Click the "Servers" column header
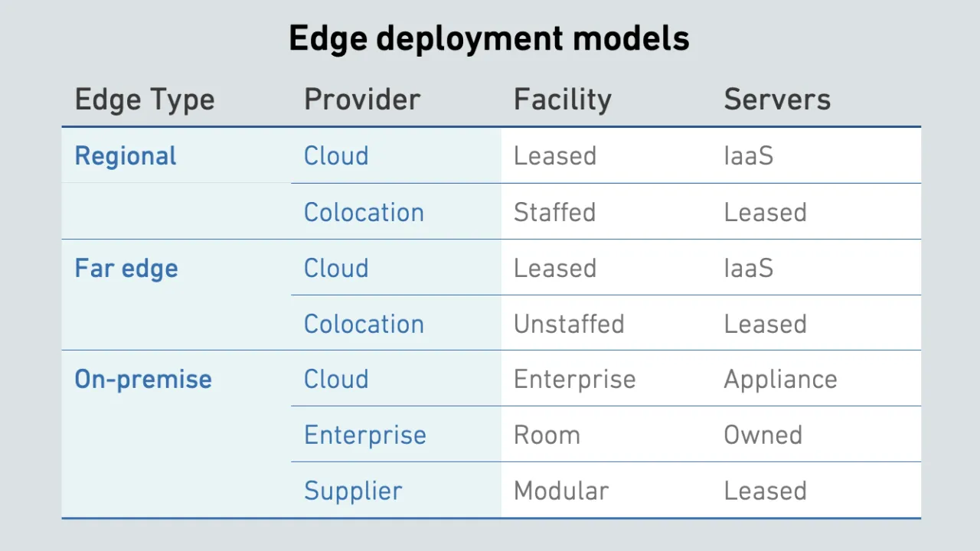 pyautogui.click(x=777, y=99)
